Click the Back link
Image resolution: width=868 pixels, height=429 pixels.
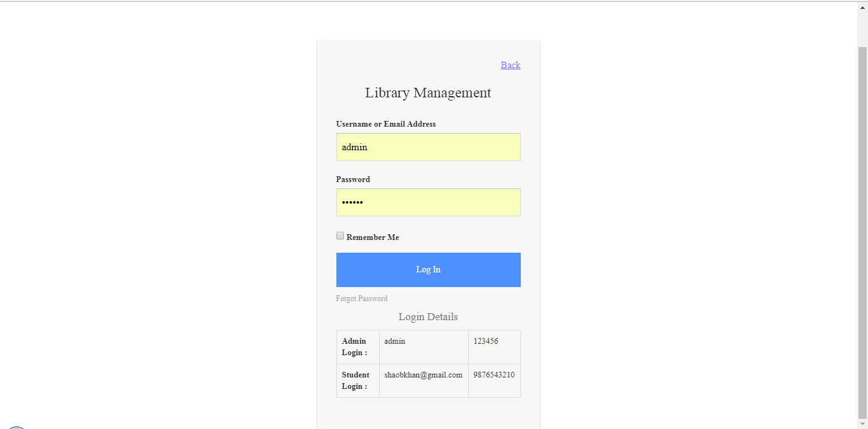click(511, 65)
